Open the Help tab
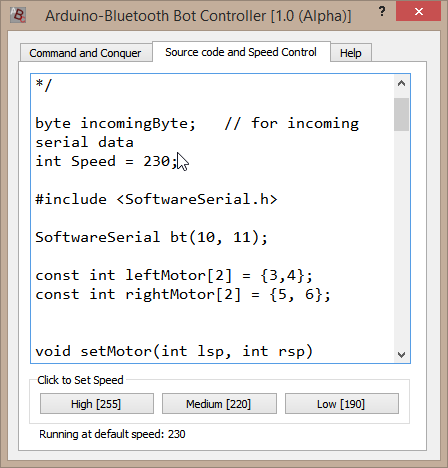The image size is (448, 468). 351,53
